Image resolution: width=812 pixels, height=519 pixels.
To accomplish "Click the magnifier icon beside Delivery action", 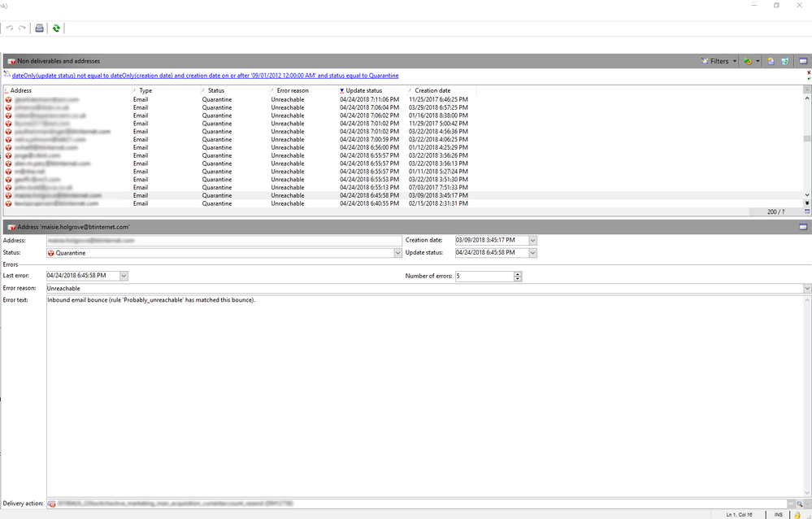I will 799,504.
